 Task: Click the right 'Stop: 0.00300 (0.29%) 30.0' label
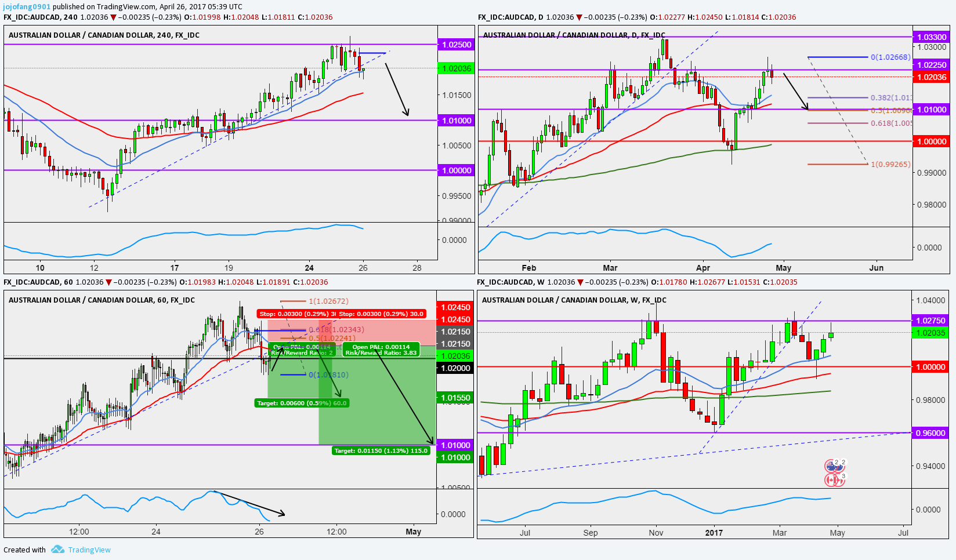381,314
